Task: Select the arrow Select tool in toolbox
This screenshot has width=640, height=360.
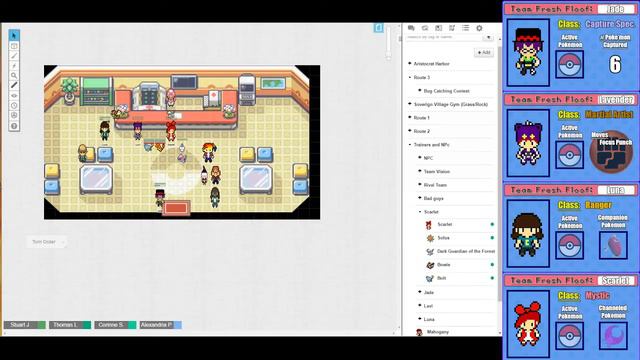Action: (x=14, y=36)
